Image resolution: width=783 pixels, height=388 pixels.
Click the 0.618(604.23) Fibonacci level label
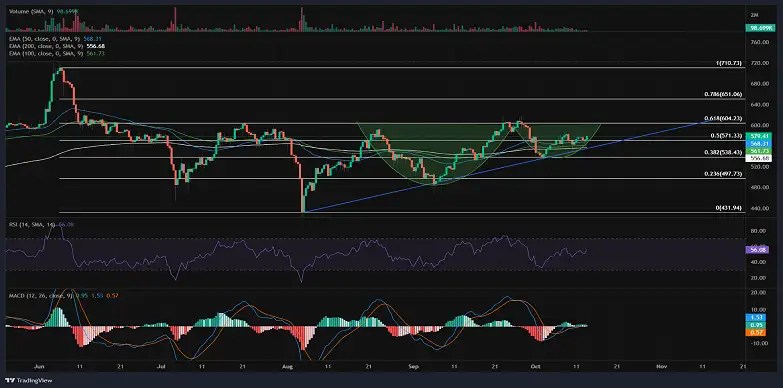point(723,118)
